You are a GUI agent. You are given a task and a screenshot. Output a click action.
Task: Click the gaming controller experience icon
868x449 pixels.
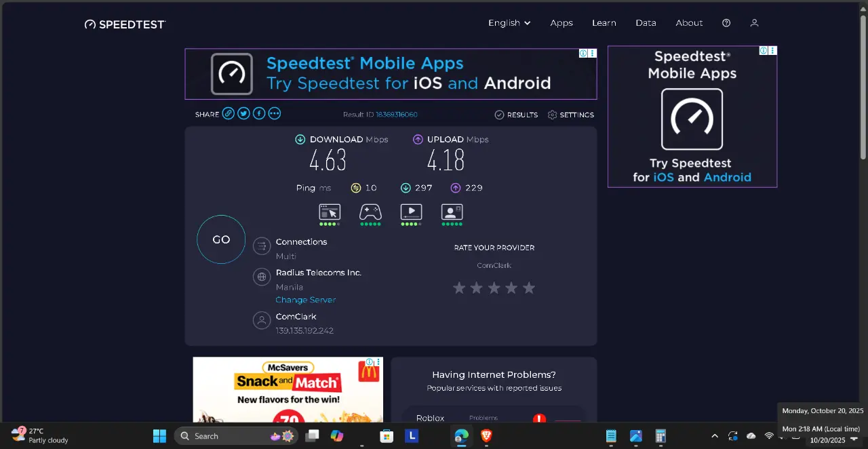(x=370, y=212)
